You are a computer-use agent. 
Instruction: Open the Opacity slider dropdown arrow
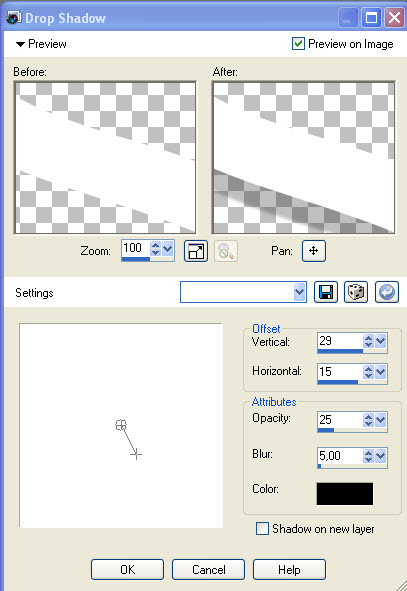pos(381,420)
